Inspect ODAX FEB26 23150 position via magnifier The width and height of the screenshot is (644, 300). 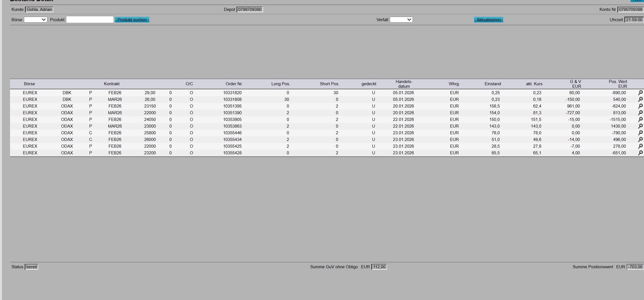[640, 106]
